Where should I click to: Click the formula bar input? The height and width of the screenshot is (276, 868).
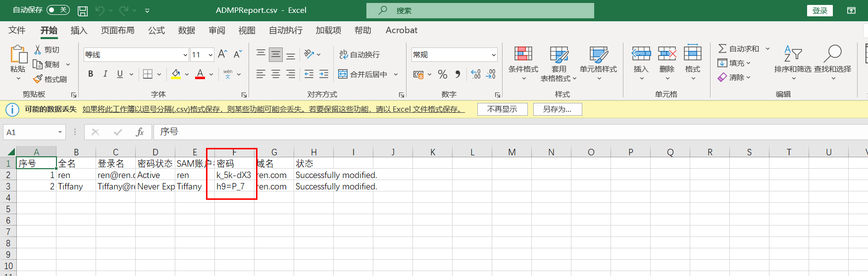pyautogui.click(x=510, y=132)
